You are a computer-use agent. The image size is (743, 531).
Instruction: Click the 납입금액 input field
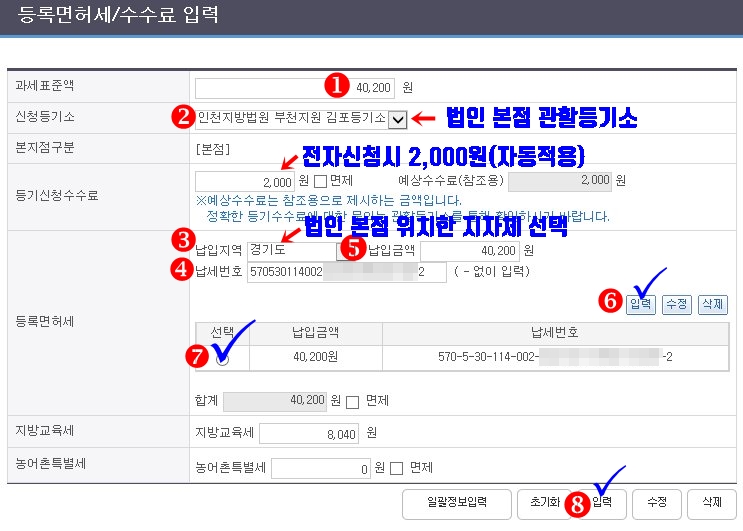470,251
